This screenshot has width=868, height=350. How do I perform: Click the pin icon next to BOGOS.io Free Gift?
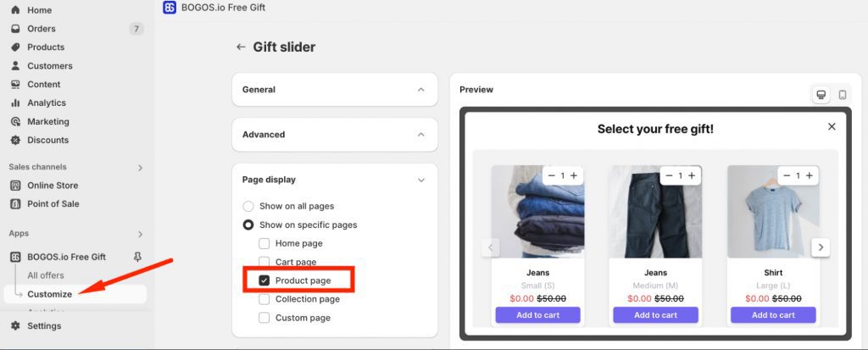138,257
